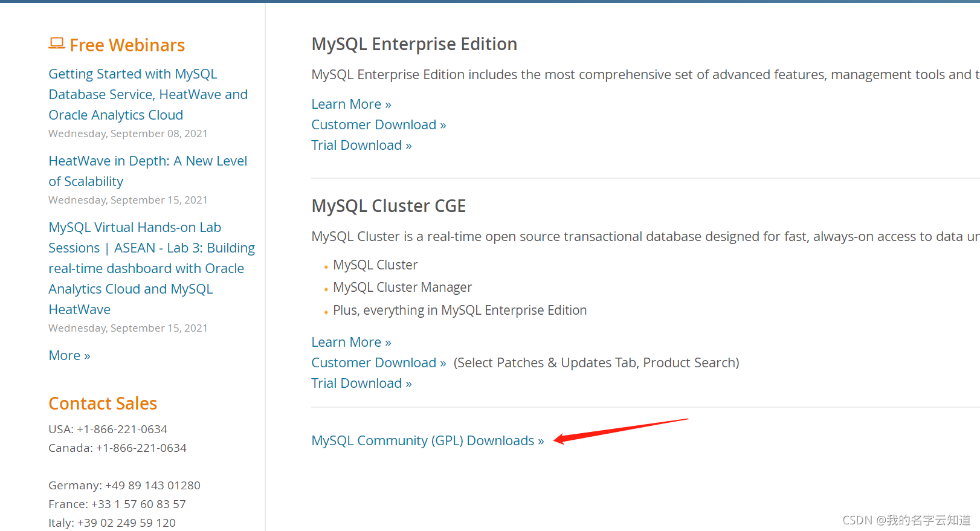980x531 pixels.
Task: Select the USA phone number +1-866-221-0634
Action: [121, 429]
